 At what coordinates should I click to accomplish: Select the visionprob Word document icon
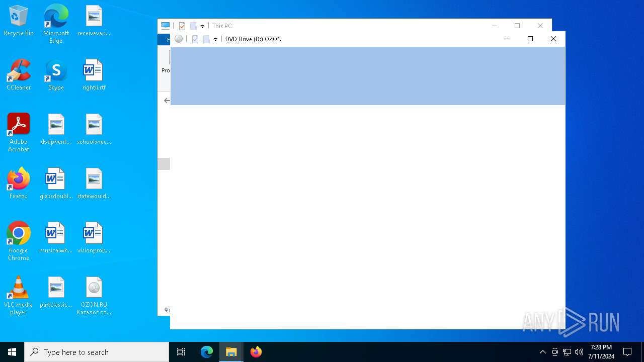94,238
